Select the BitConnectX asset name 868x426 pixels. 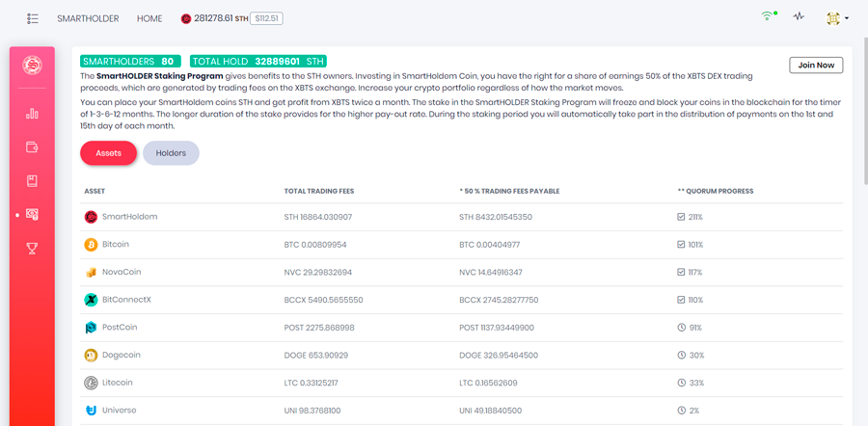tap(126, 300)
